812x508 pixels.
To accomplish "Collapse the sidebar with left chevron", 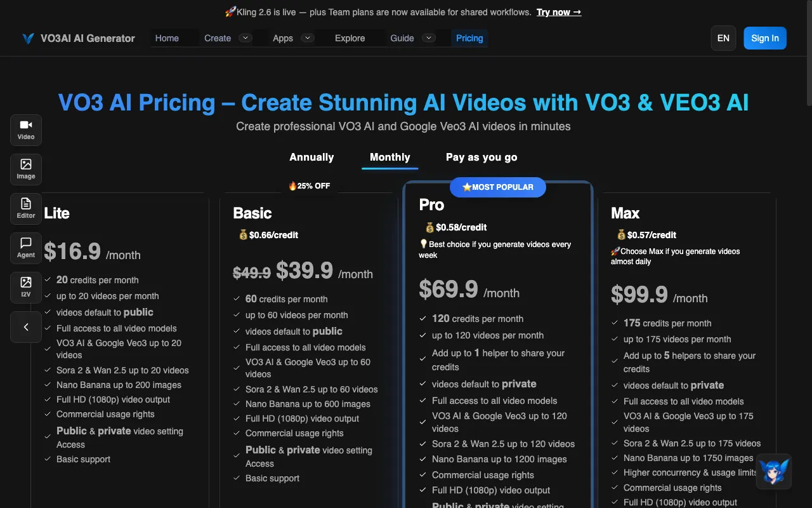I will coord(26,327).
